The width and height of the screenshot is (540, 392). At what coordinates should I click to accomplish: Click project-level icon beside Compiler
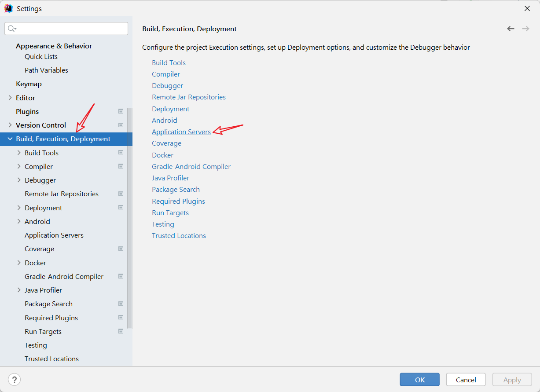coord(121,166)
